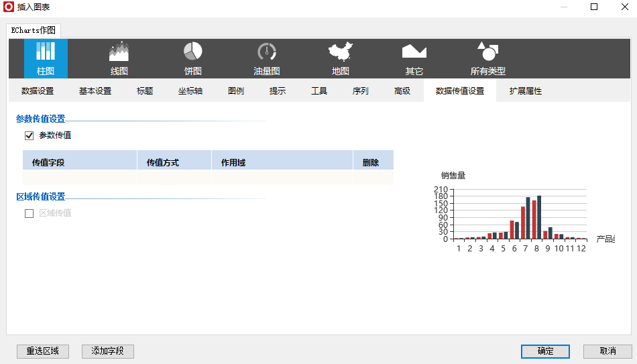The image size is (637, 364).
Task: Click the 重选区域 button
Action: pos(43,351)
